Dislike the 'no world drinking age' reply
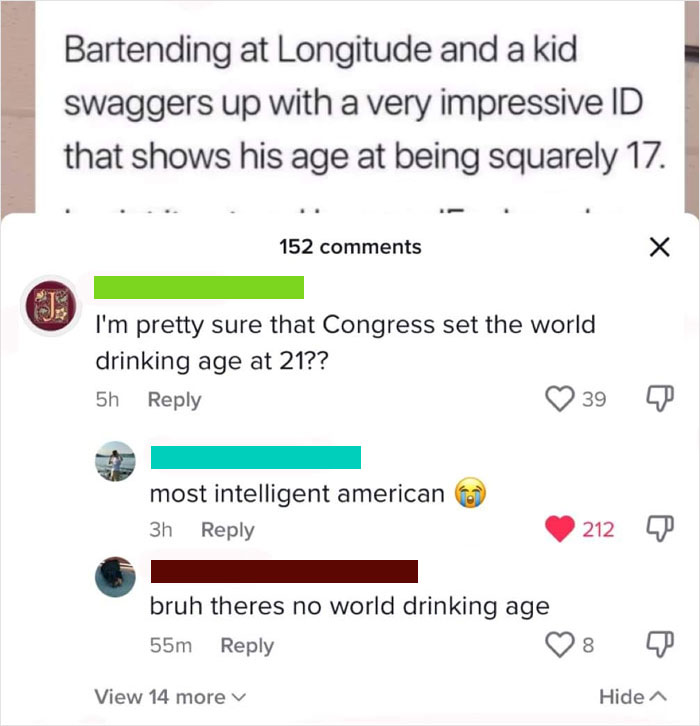700x726 pixels. (x=660, y=645)
